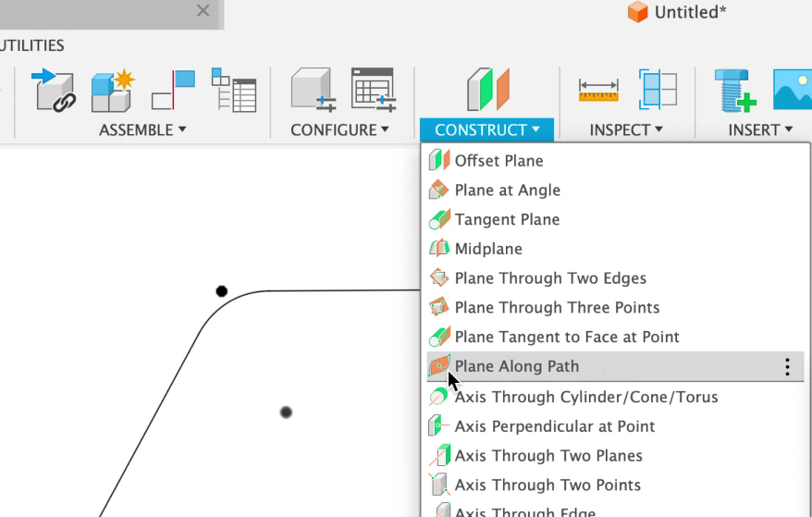Image resolution: width=812 pixels, height=517 pixels.
Task: Click the Interference tool icon in Inspect
Action: click(658, 91)
